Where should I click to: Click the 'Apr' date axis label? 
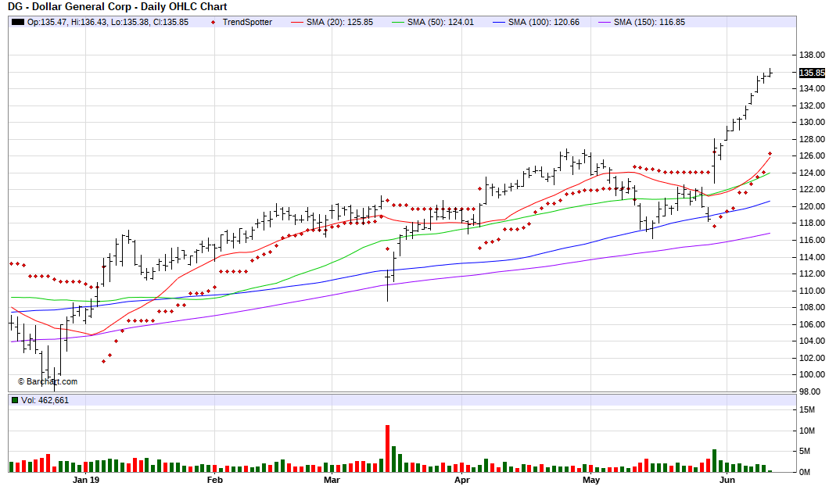pos(462,480)
